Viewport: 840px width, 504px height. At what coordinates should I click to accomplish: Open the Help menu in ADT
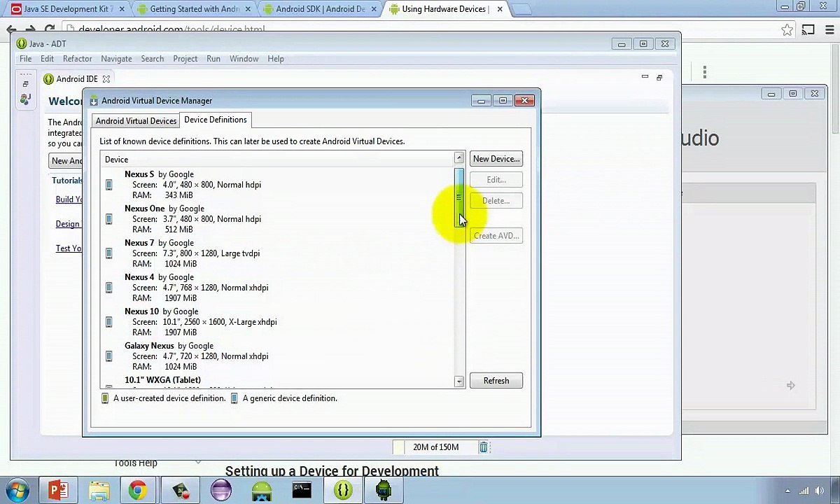tap(276, 59)
